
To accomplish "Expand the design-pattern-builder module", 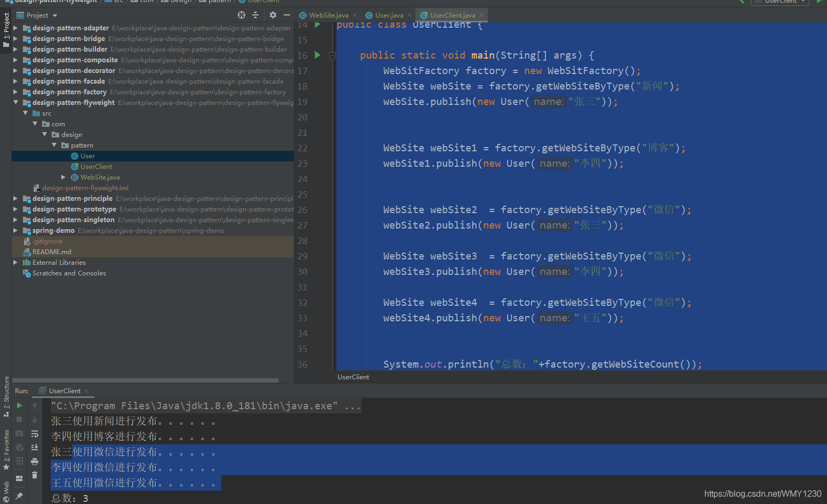I will (15, 49).
